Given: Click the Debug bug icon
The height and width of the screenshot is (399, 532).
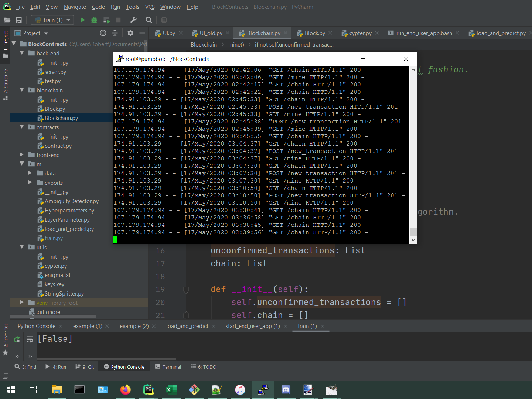Looking at the screenshot, I should pos(94,20).
